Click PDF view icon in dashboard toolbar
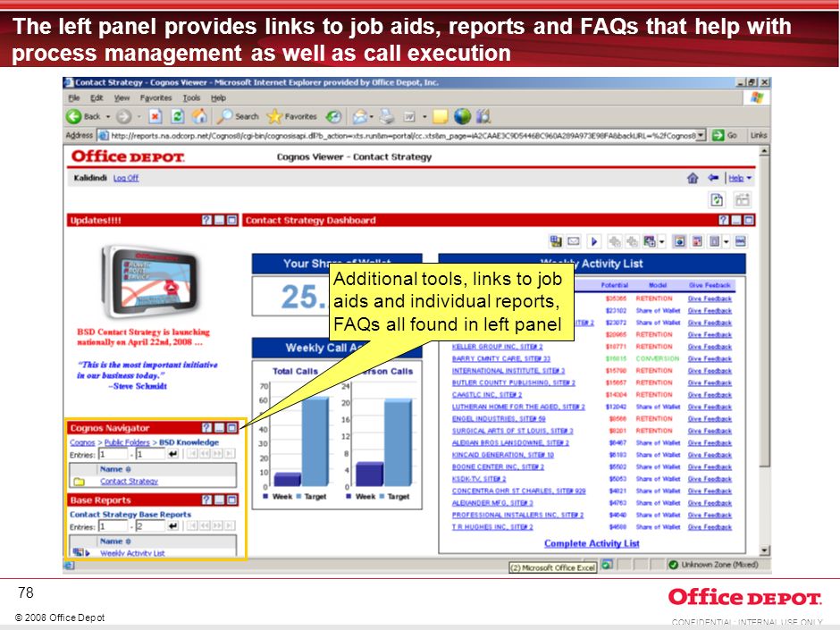The height and width of the screenshot is (630, 840). point(697,241)
